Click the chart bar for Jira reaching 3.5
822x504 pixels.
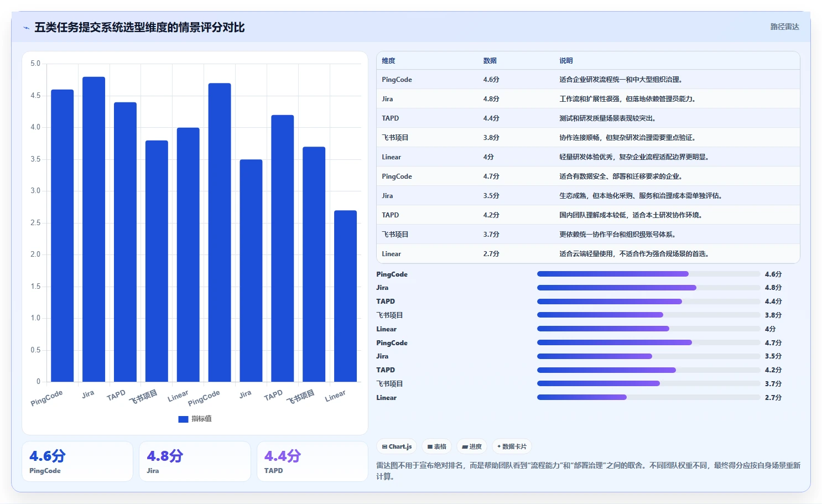click(x=251, y=271)
